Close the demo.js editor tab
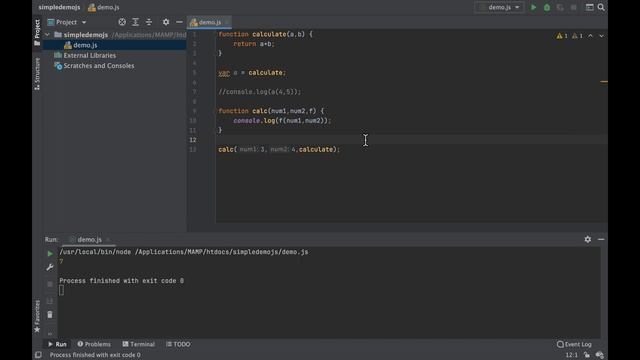Screen dimensions: 640x360 (x=227, y=22)
